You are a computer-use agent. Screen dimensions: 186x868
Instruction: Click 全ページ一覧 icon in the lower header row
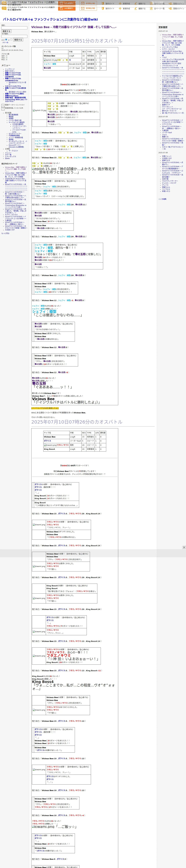157,8
